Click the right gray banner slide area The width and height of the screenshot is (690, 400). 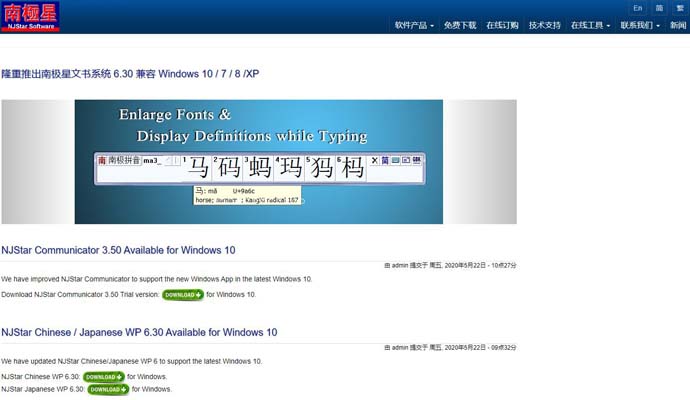pyautogui.click(x=480, y=161)
